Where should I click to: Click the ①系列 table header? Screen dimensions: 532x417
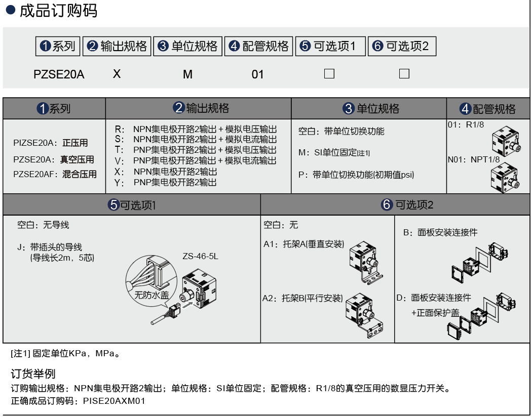54,108
